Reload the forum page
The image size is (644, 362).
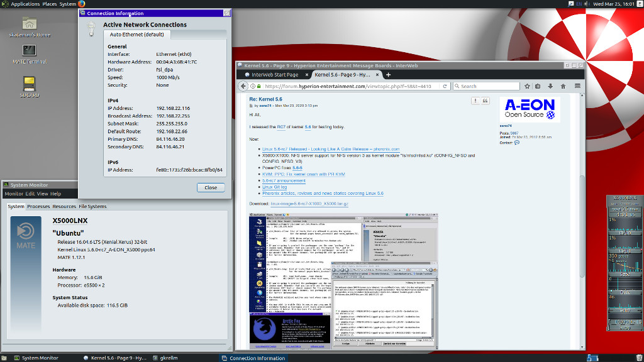445,86
